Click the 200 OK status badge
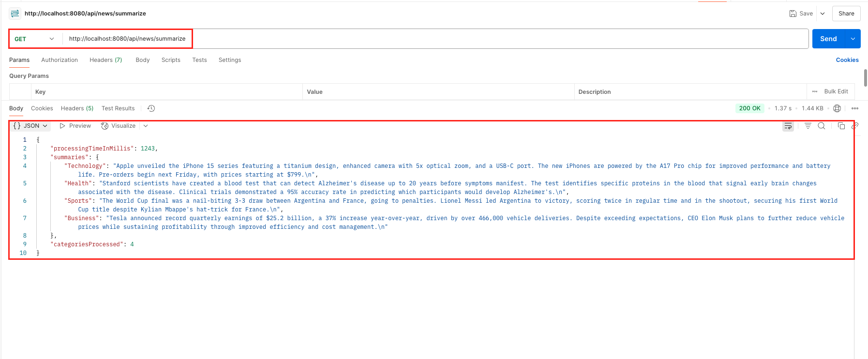 click(749, 108)
